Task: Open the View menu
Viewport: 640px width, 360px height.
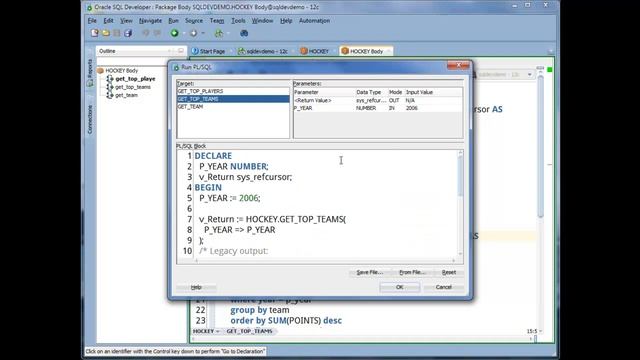Action: (x=126, y=20)
